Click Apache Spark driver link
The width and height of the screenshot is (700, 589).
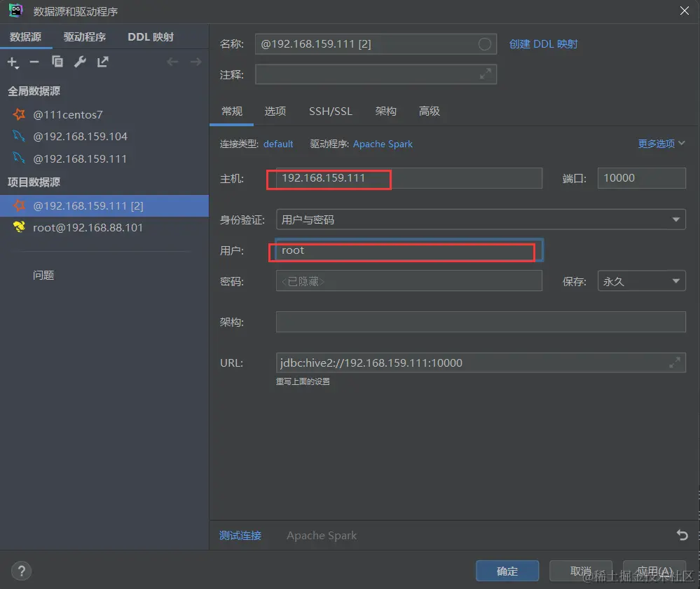pos(383,144)
